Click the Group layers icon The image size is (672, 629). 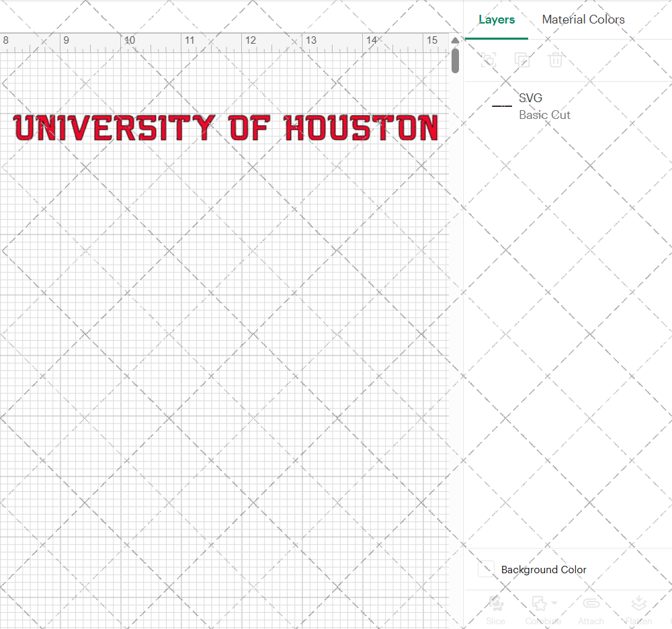coord(488,60)
